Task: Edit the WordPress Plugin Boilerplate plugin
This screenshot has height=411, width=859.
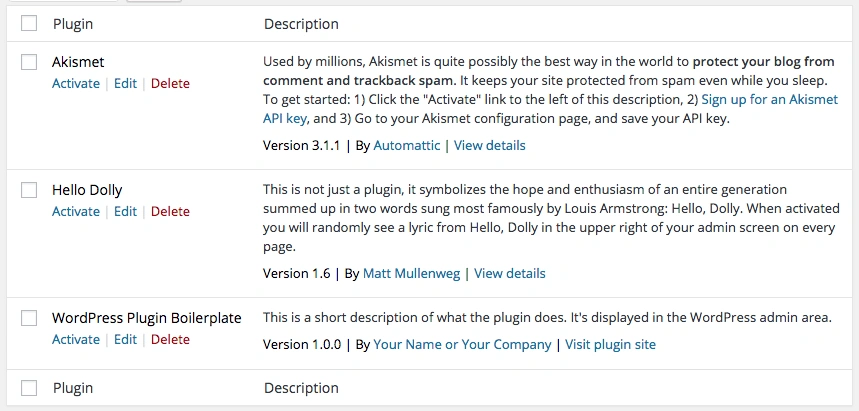Action: pyautogui.click(x=125, y=339)
